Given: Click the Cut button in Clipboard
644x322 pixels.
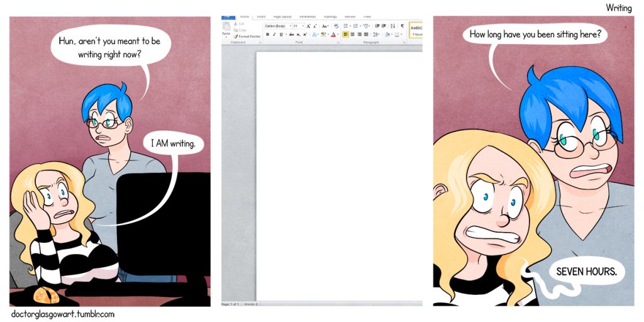Looking at the screenshot, I should (241, 23).
